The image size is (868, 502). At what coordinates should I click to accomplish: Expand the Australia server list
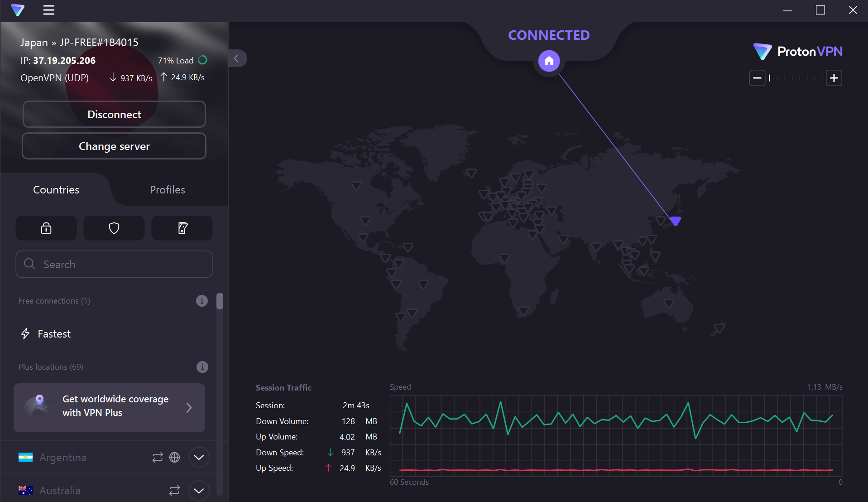click(199, 491)
